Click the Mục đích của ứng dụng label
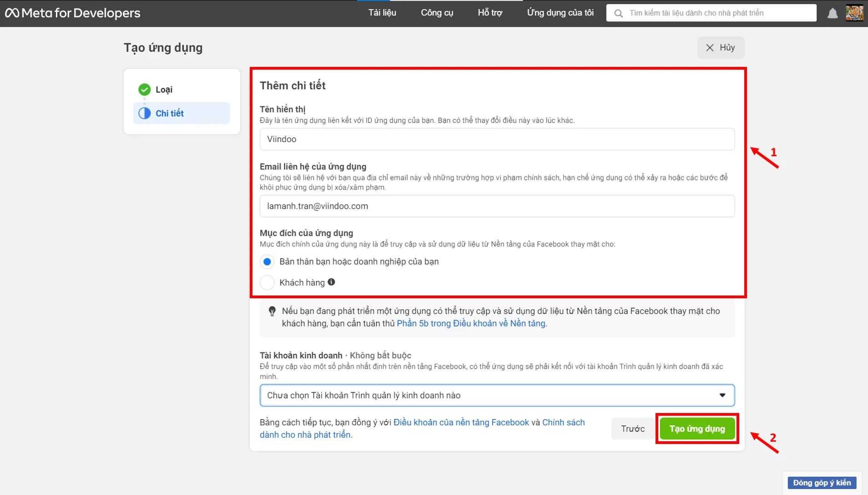 pyautogui.click(x=306, y=233)
